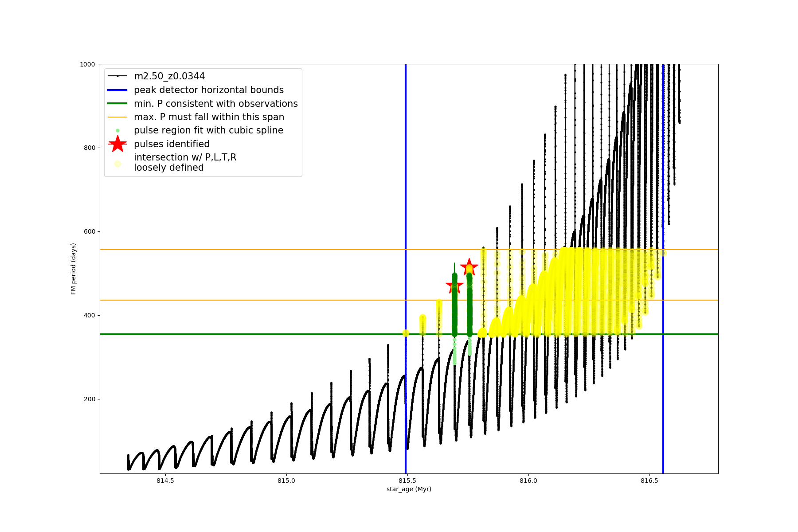This screenshot has height=532, width=798.
Task: Click the light green dot in the legend
Action: (117, 131)
